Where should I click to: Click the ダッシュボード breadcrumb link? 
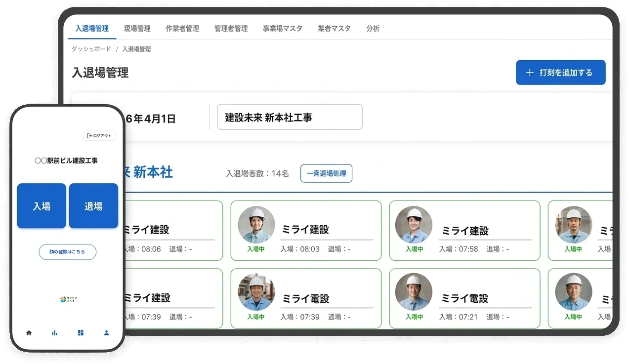point(91,49)
